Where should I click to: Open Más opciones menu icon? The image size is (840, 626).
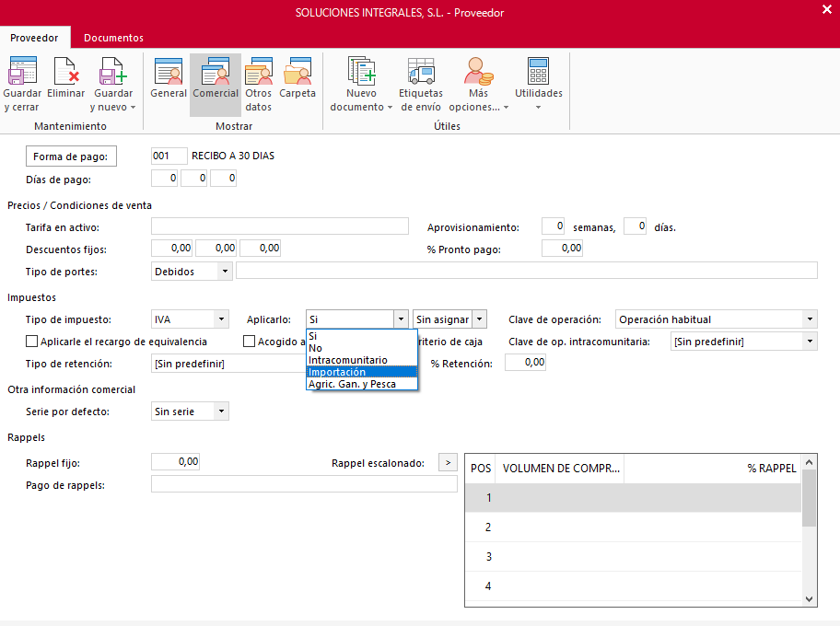[478, 71]
